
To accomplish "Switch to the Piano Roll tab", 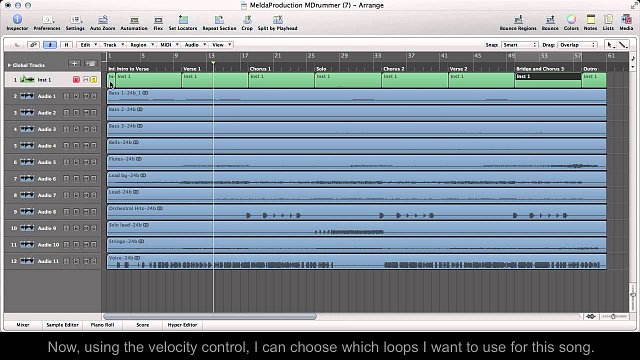I will (102, 325).
